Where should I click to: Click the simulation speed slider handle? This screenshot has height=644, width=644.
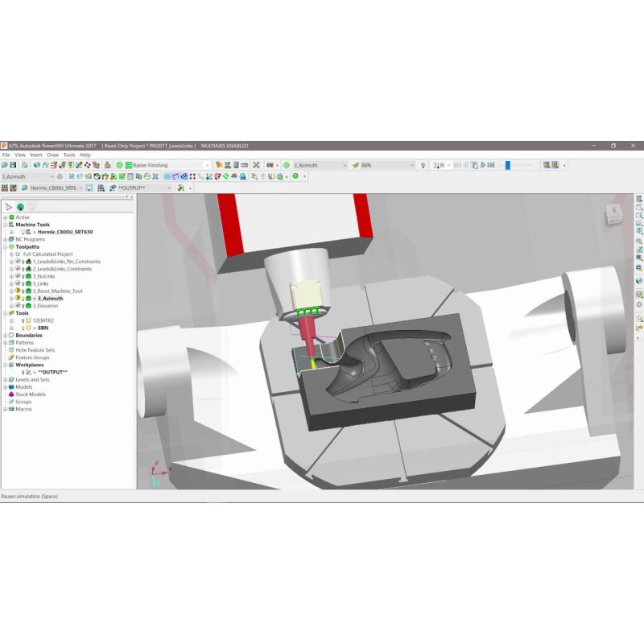pyautogui.click(x=508, y=165)
